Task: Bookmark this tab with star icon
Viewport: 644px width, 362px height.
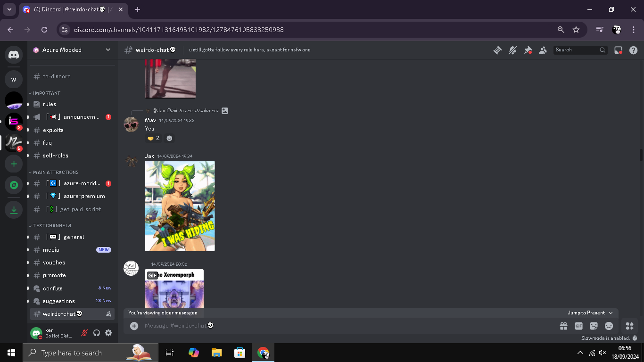Action: 576,30
